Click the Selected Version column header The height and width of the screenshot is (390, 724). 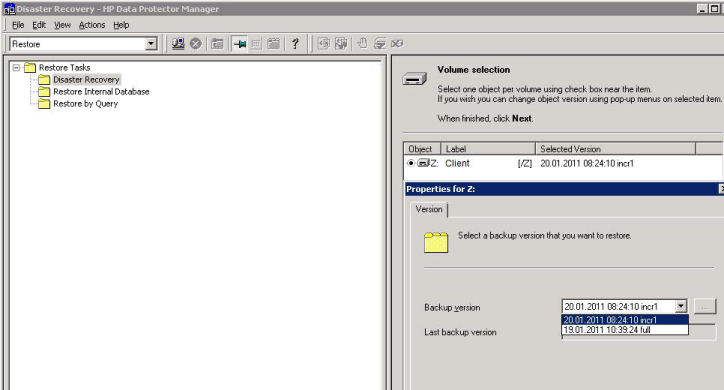pos(615,149)
